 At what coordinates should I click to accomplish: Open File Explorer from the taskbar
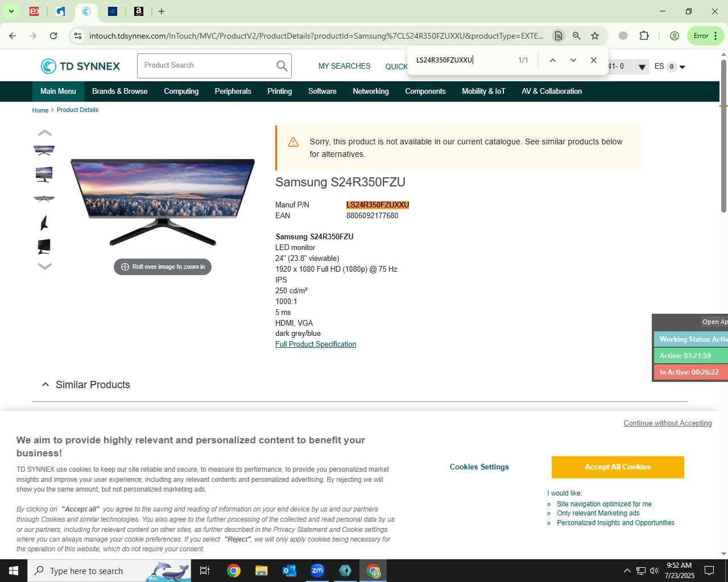(261, 571)
